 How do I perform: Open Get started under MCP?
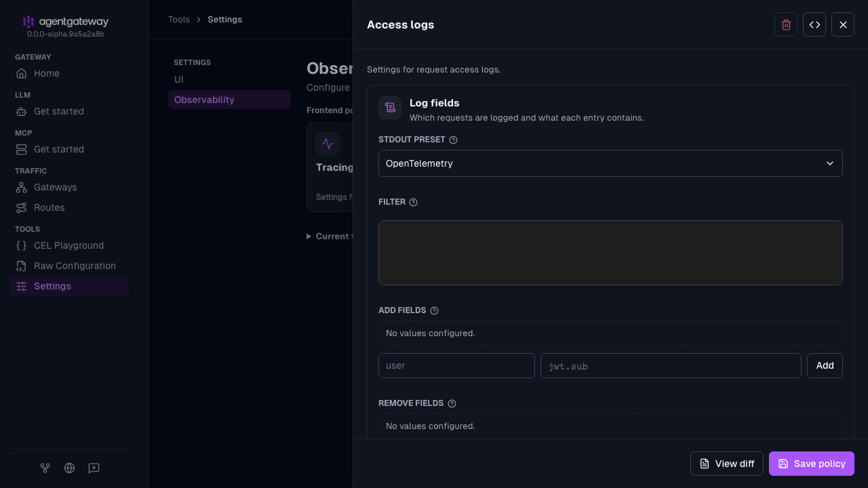(68, 149)
